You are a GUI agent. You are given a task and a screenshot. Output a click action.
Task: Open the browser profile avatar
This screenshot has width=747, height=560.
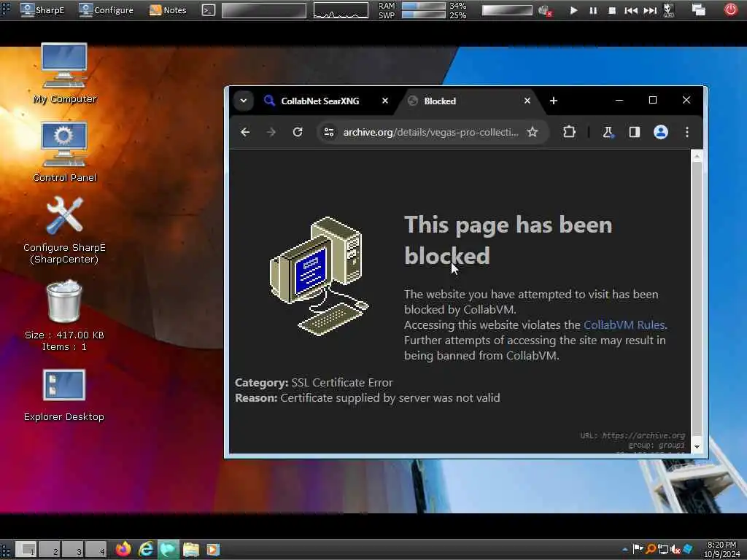[660, 132]
